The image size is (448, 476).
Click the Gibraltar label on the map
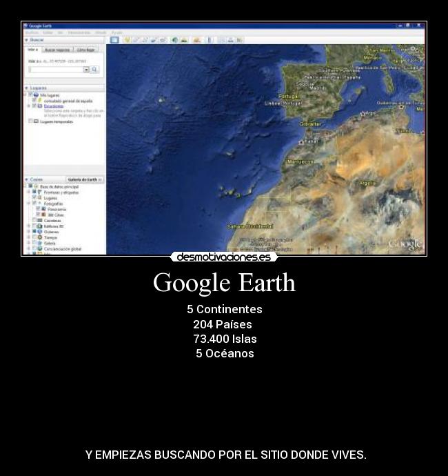pos(310,124)
